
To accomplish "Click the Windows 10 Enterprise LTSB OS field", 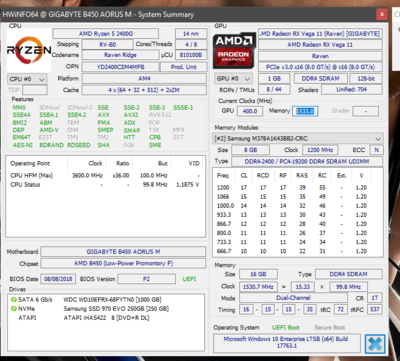I will click(x=287, y=343).
